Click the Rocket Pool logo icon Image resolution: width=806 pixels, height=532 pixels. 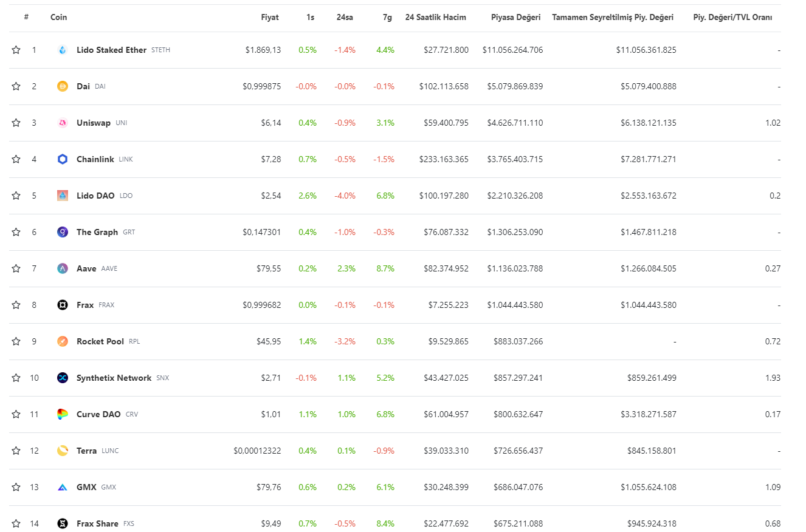pyautogui.click(x=63, y=341)
